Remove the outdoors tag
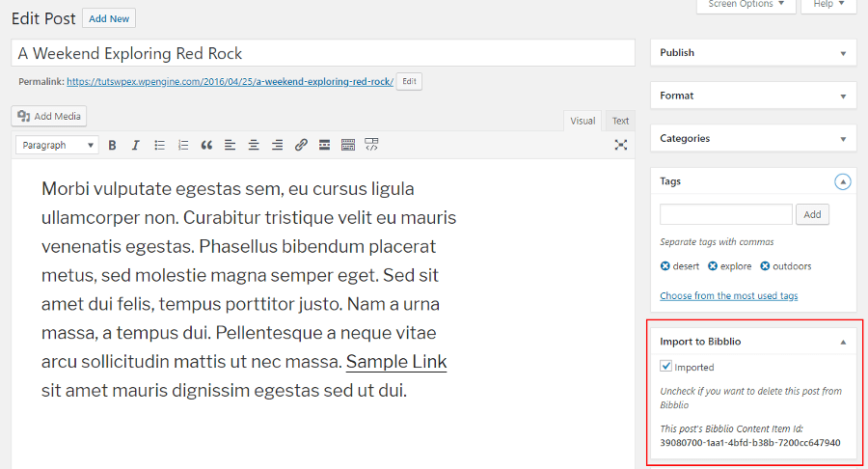The height and width of the screenshot is (469, 868). tap(765, 266)
